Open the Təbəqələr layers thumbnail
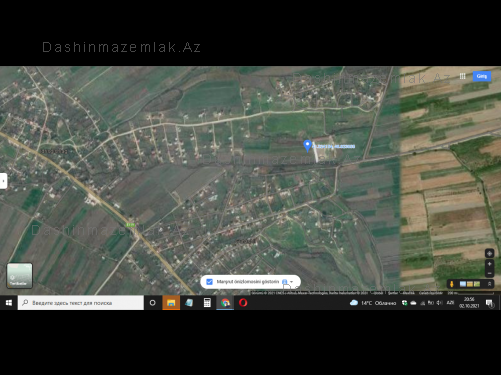 point(20,275)
